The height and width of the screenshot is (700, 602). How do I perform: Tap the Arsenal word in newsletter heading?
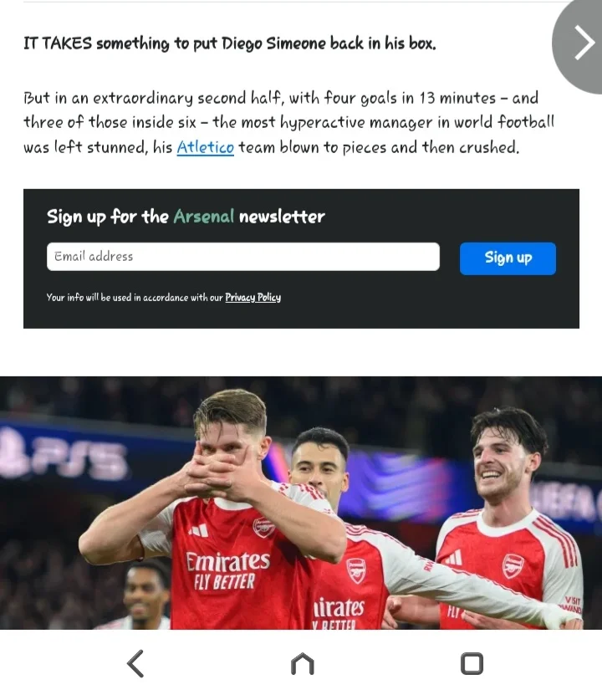click(x=203, y=217)
